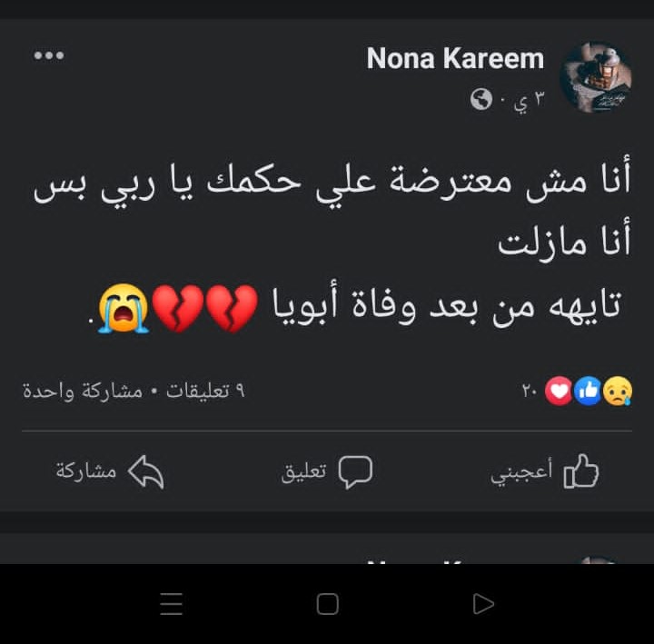
Task: Tap the crying face emoji in post
Action: coord(123,308)
